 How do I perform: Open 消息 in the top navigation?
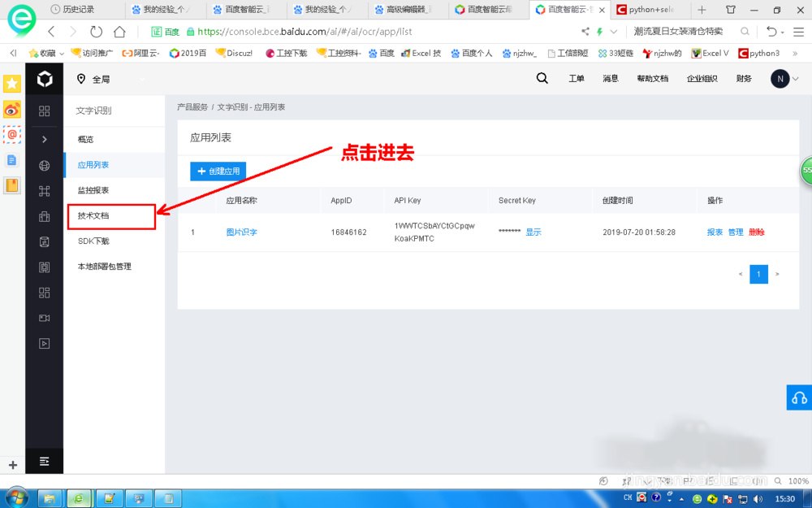(x=611, y=79)
